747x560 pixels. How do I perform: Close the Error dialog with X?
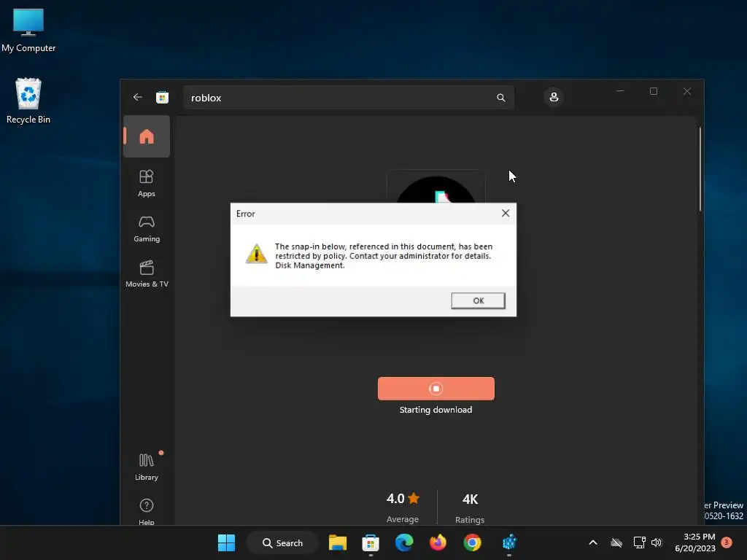(506, 214)
